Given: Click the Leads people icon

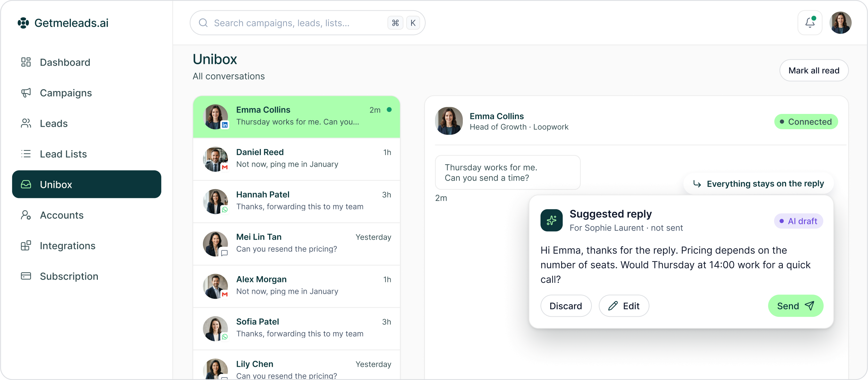Looking at the screenshot, I should coord(26,123).
